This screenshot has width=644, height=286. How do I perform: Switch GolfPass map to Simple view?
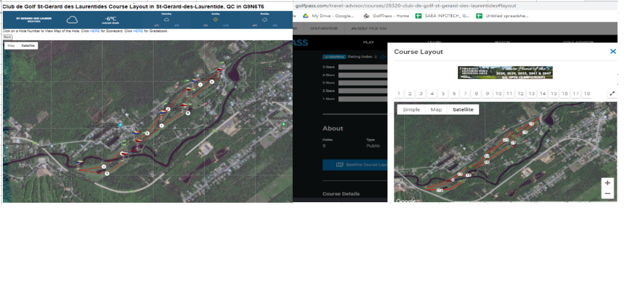[411, 110]
